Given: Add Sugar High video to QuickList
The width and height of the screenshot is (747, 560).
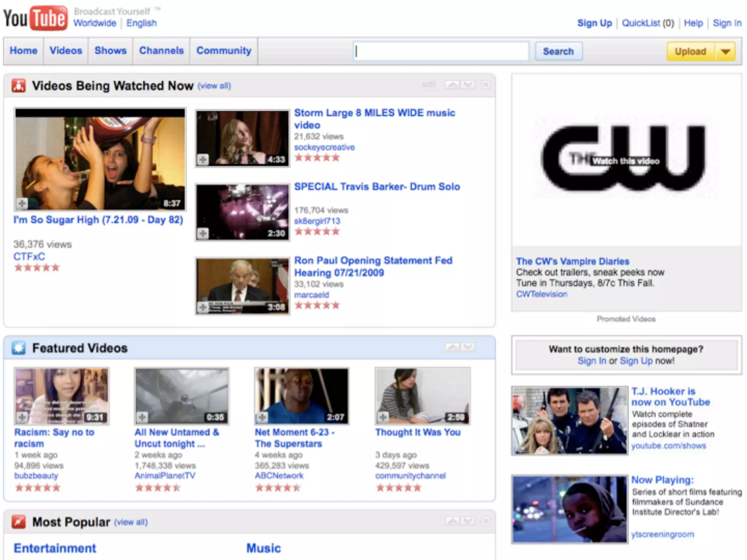Looking at the screenshot, I should click(22, 203).
